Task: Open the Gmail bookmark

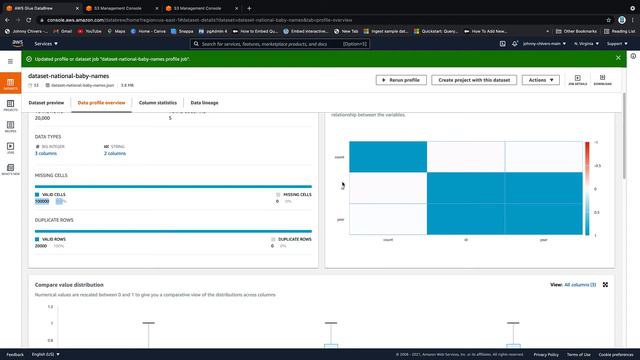Action: [x=62, y=31]
